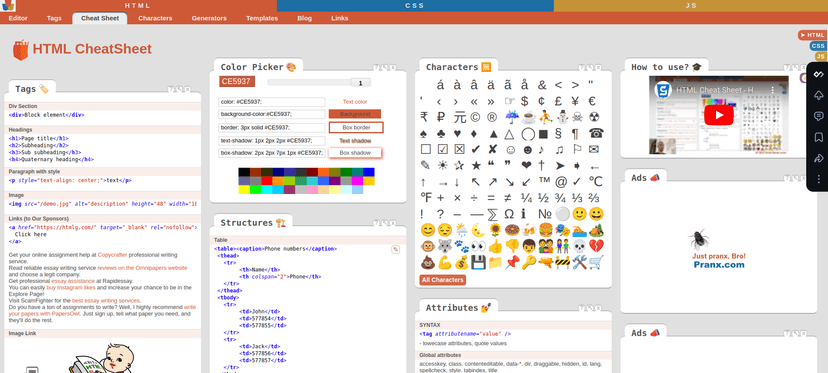Viewport: 828px width, 373px height.
Task: Click the broken heart emoji character
Action: click(x=596, y=246)
